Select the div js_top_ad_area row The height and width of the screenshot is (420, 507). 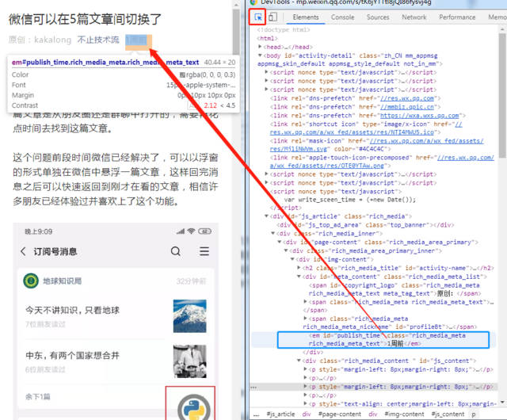tap(365, 225)
